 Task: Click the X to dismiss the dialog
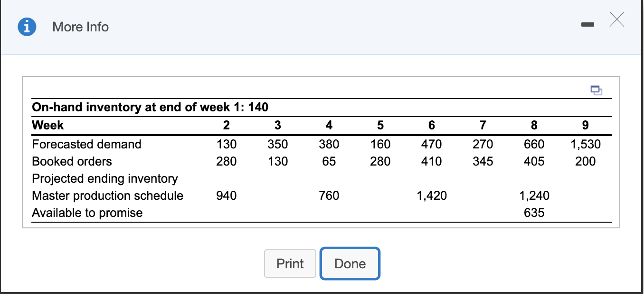pyautogui.click(x=616, y=20)
